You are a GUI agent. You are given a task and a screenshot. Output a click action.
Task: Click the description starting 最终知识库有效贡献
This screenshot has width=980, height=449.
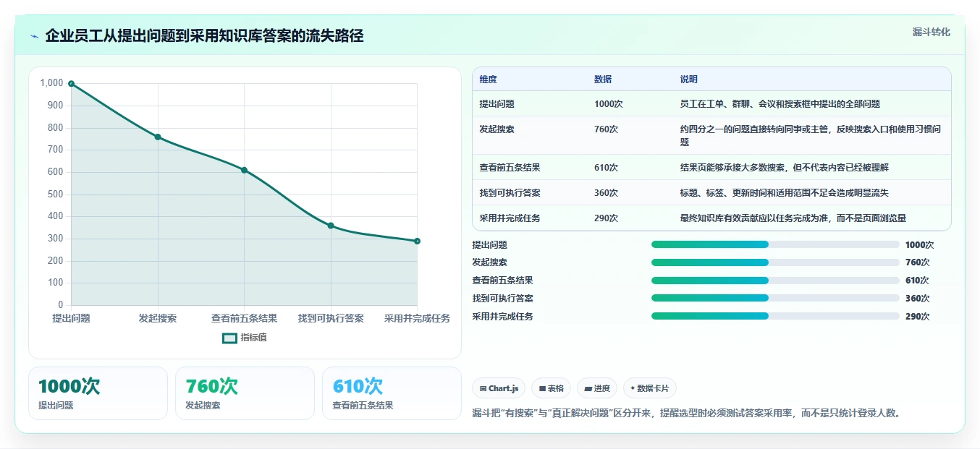pos(793,218)
